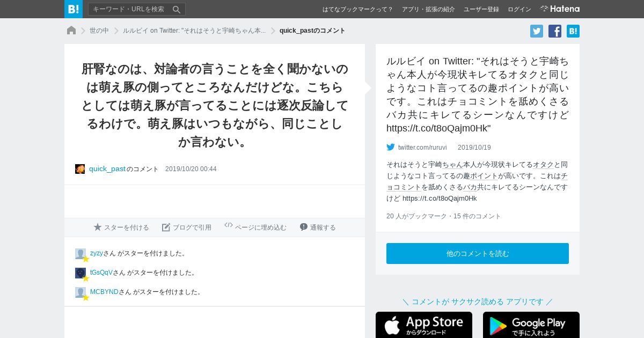Click MCBYND avatar with star
Image resolution: width=644 pixels, height=338 pixels.
coord(81,293)
